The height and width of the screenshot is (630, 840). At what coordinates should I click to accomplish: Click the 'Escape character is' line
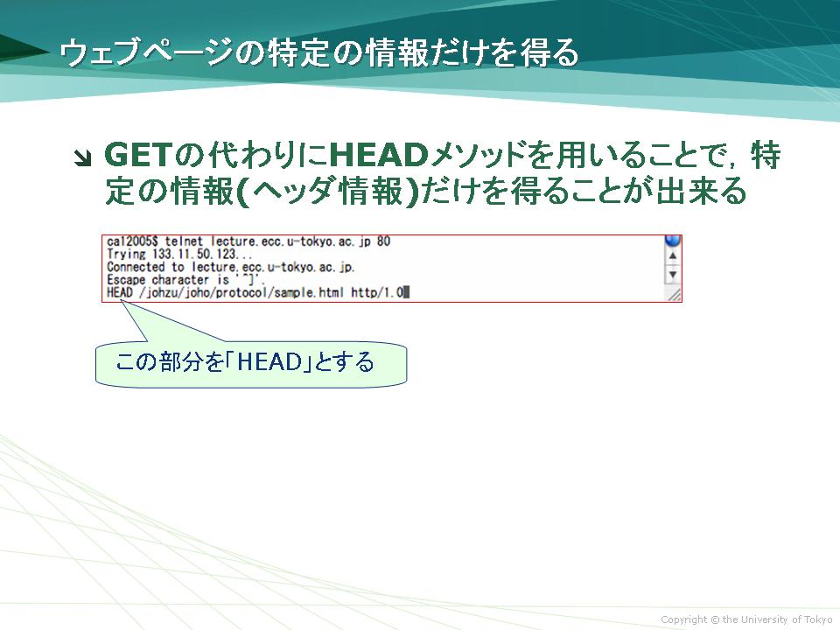[185, 280]
